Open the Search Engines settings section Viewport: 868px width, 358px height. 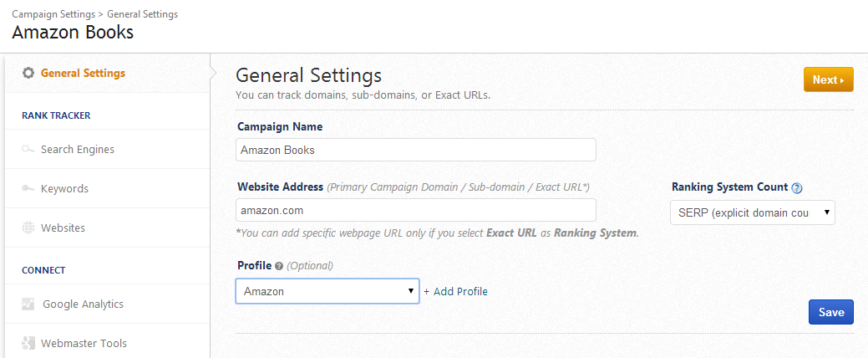[78, 150]
